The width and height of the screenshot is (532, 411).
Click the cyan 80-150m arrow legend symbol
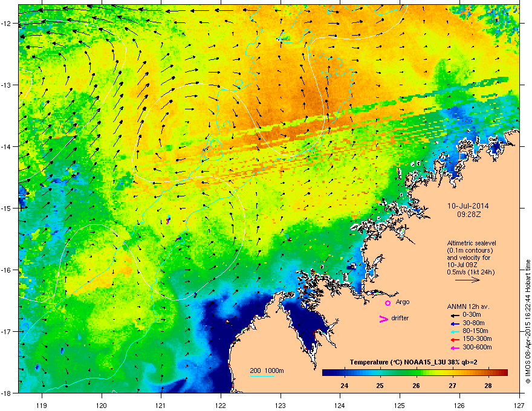[455, 331]
